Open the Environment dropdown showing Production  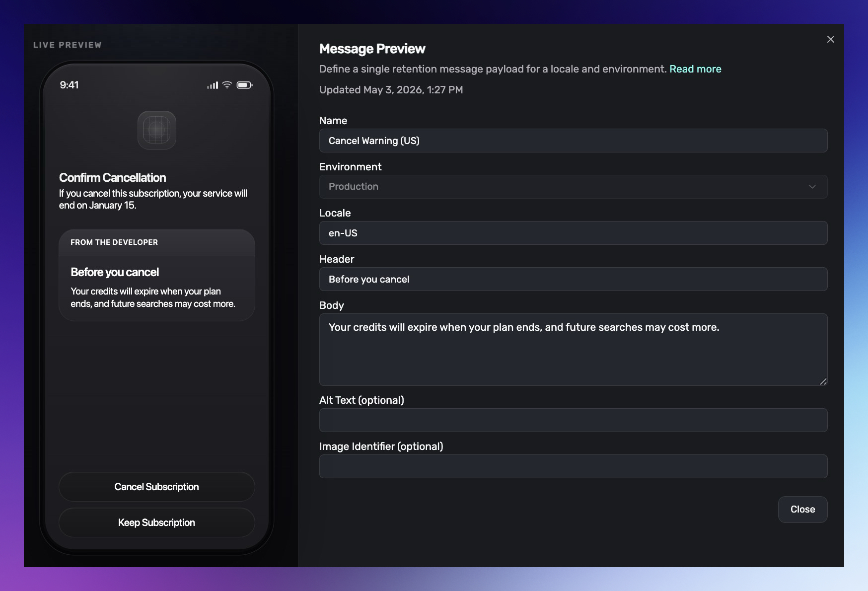point(573,187)
